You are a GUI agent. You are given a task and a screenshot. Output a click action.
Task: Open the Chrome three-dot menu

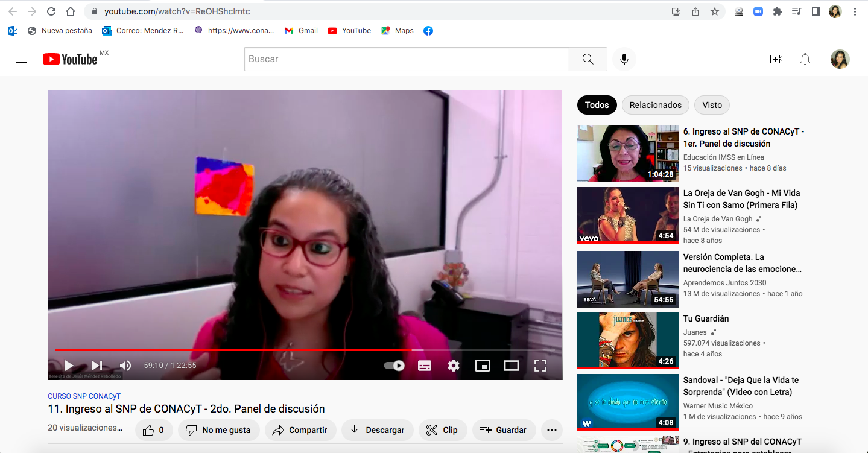pos(855,11)
